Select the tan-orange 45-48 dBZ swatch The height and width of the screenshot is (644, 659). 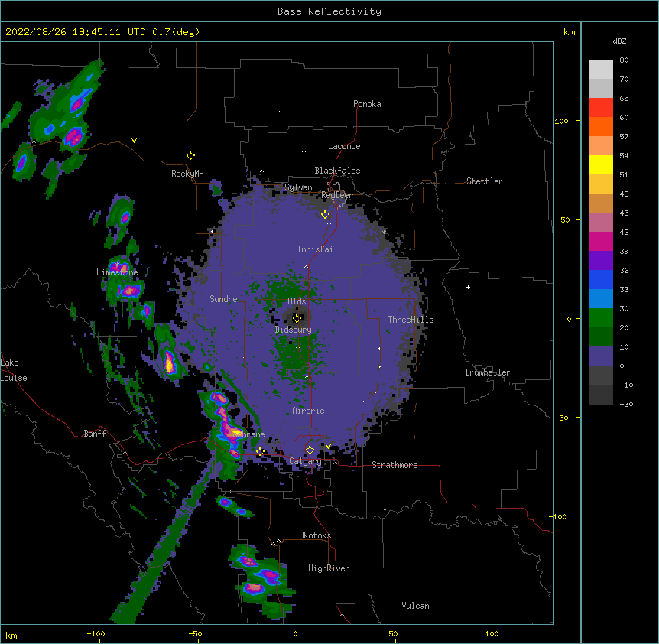(x=601, y=203)
